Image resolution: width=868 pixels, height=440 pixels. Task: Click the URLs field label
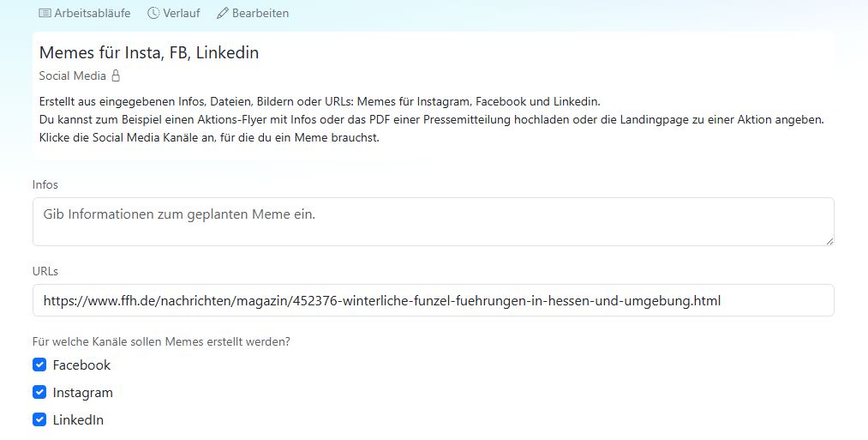(x=45, y=271)
